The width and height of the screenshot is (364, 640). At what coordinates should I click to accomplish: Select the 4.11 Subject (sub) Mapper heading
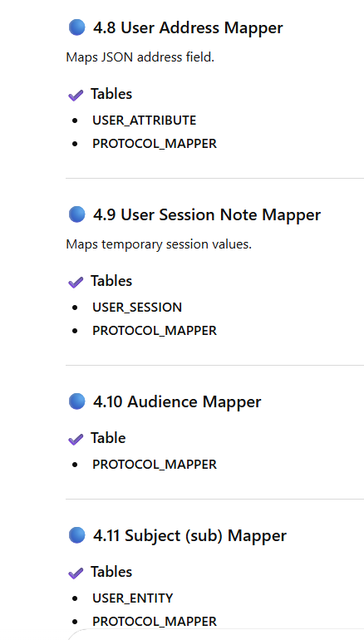[189, 535]
